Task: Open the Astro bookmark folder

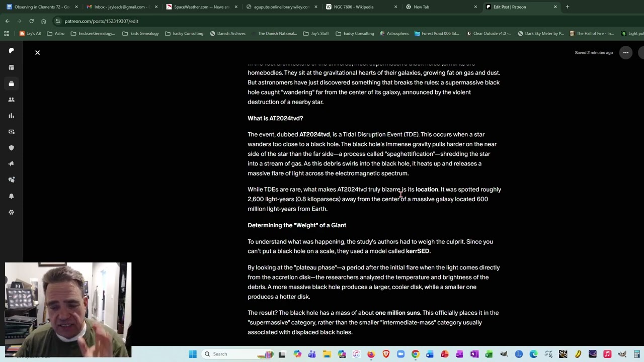Action: [56, 34]
